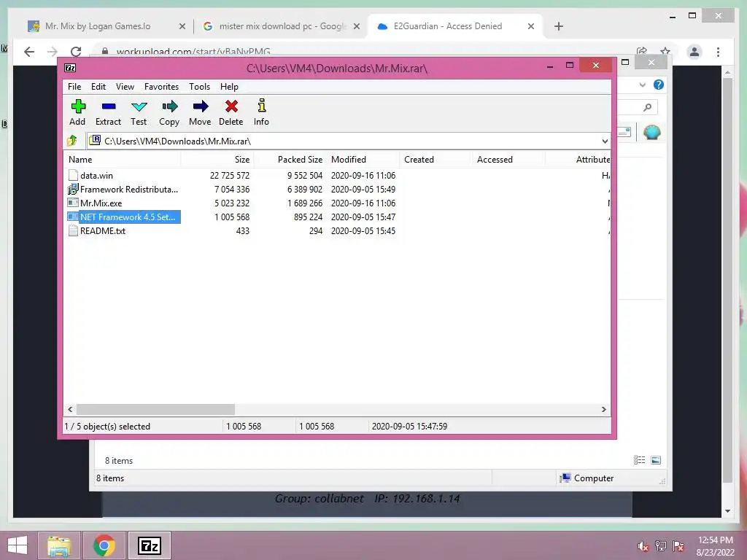Click the Delete toolbar icon

pos(231,106)
